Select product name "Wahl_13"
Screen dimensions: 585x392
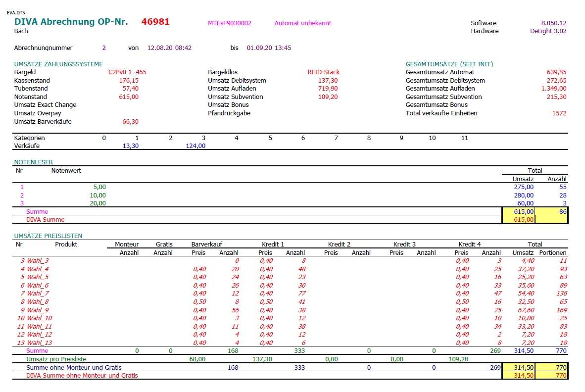(40, 343)
